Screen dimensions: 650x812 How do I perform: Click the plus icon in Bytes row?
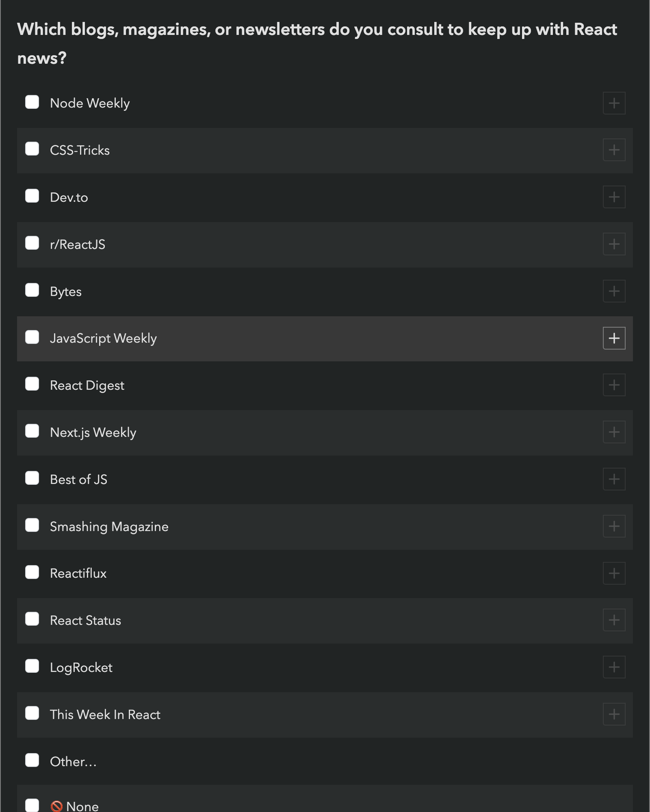coord(614,291)
